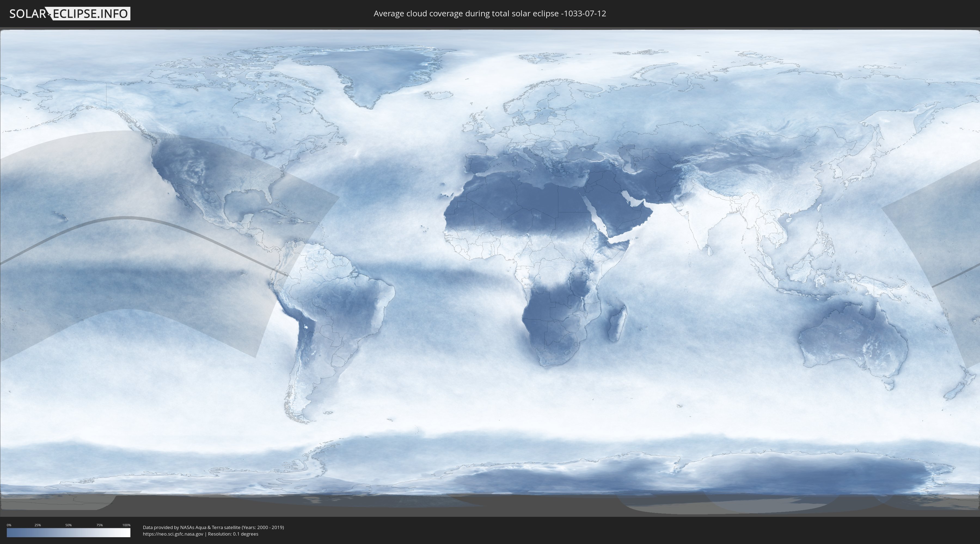This screenshot has height=544, width=980.
Task: Click the '0%' legend label
Action: tap(9, 525)
